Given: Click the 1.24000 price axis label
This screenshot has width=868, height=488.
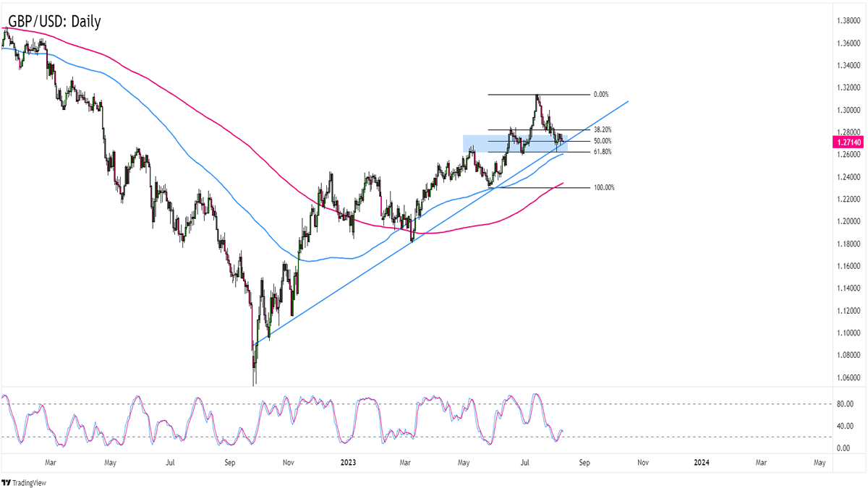Looking at the screenshot, I should [847, 177].
